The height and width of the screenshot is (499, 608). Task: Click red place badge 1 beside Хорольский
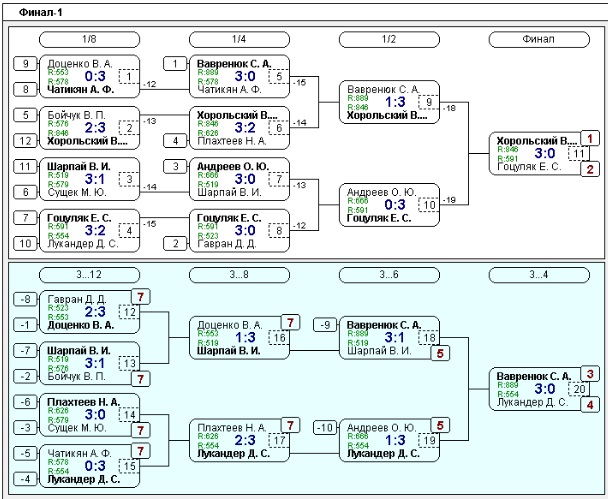point(590,138)
